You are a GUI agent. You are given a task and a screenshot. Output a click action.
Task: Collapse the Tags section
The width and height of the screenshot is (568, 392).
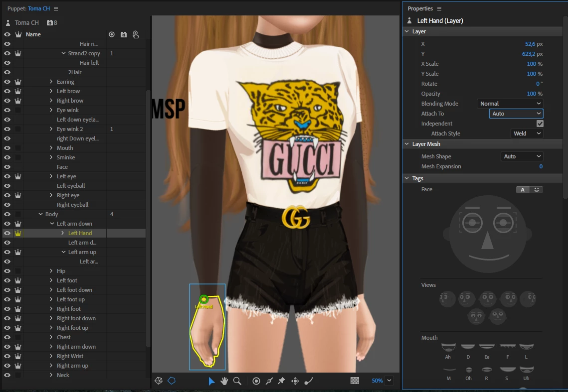click(407, 178)
